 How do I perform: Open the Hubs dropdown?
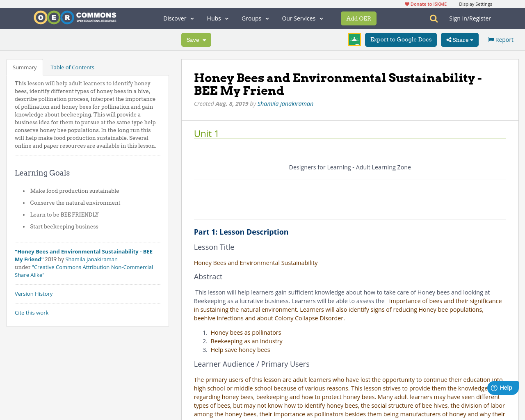[217, 18]
